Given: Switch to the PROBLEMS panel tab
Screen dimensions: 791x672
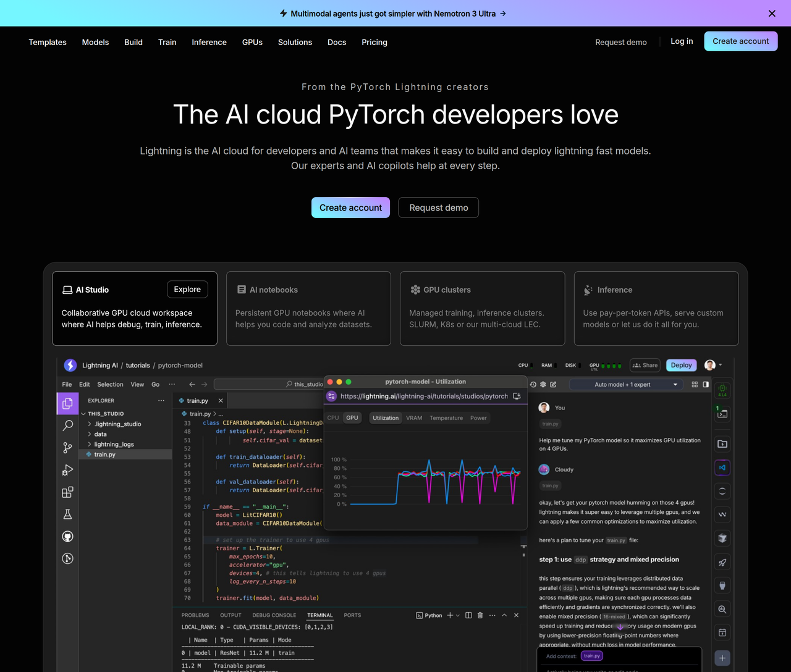Looking at the screenshot, I should [195, 615].
